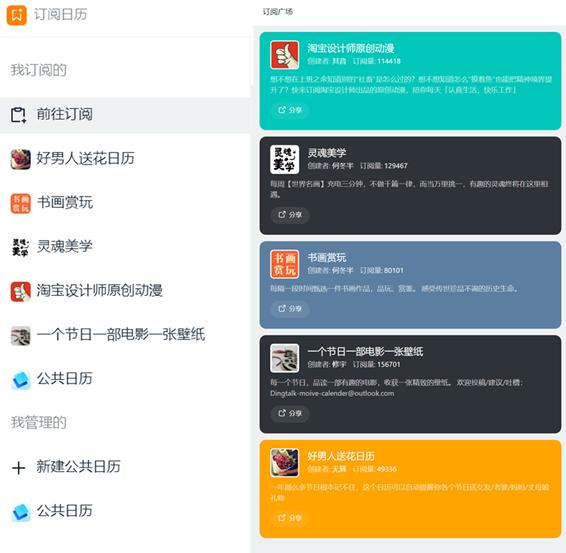Select 书画赏玩 in the sidebar
The height and width of the screenshot is (553, 566).
[x=125, y=203]
